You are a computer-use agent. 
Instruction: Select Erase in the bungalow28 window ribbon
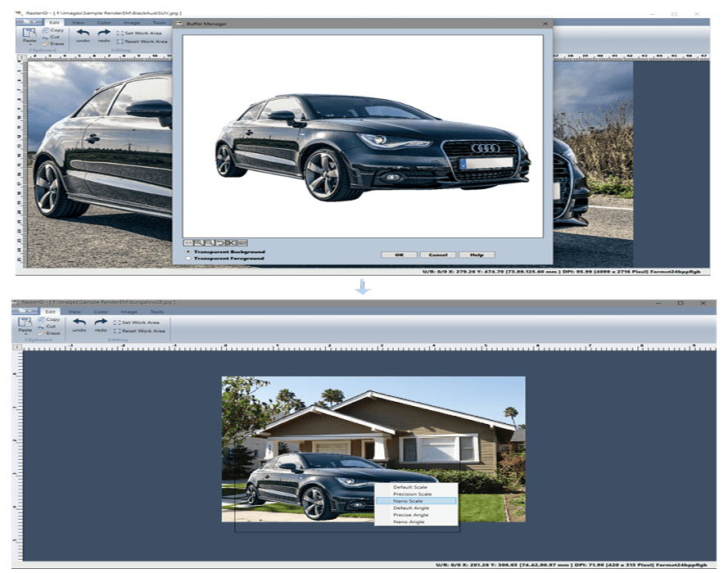[49, 333]
